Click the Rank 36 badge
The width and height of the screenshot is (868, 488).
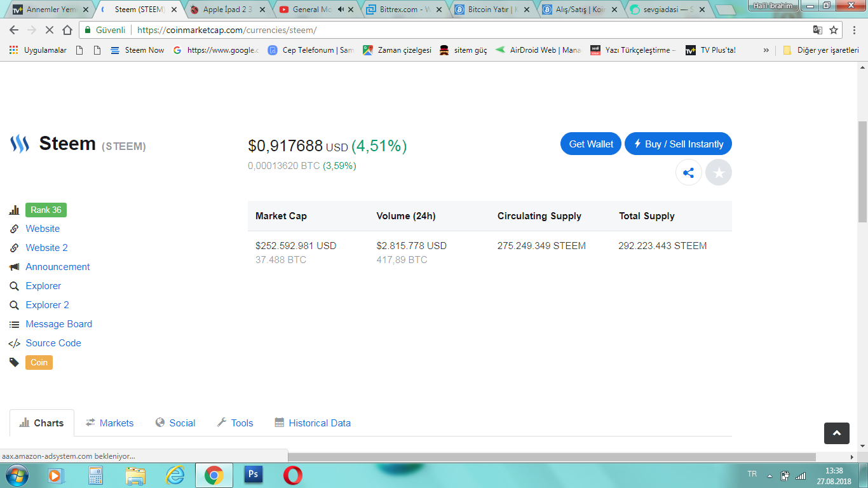pyautogui.click(x=46, y=210)
